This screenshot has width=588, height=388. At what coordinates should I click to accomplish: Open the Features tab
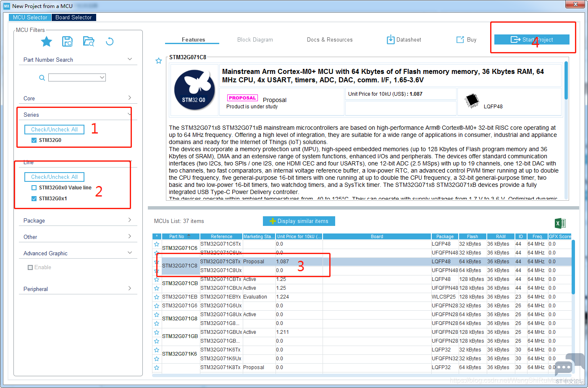click(x=193, y=39)
